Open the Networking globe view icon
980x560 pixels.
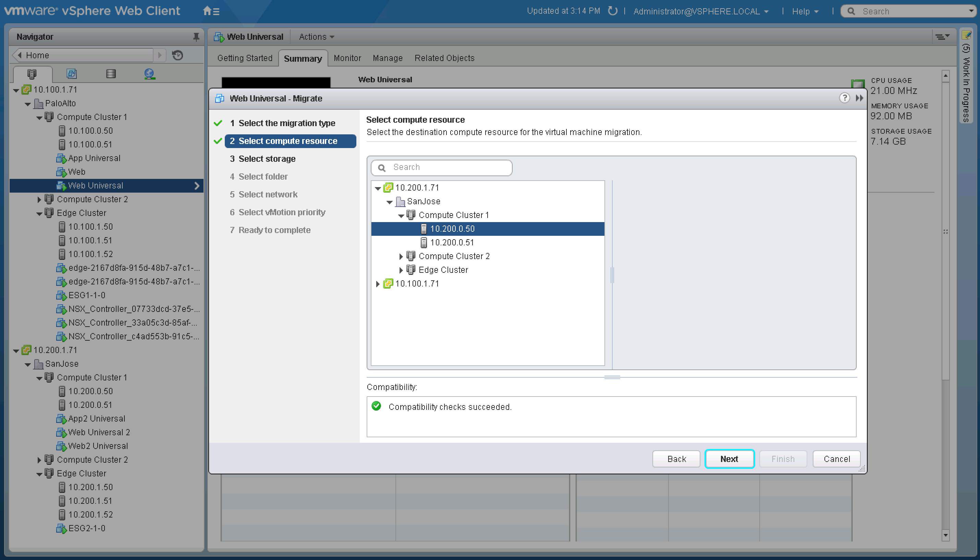pos(150,73)
